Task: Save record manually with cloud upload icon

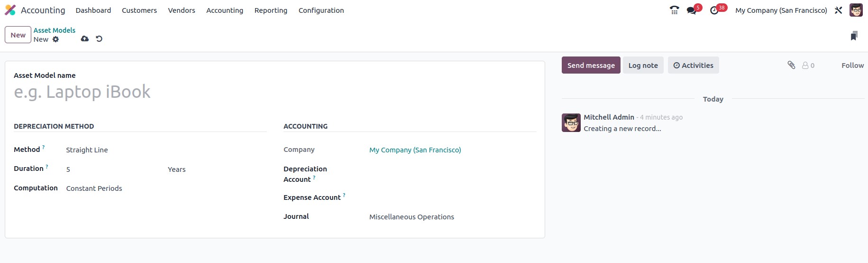Action: [x=85, y=39]
